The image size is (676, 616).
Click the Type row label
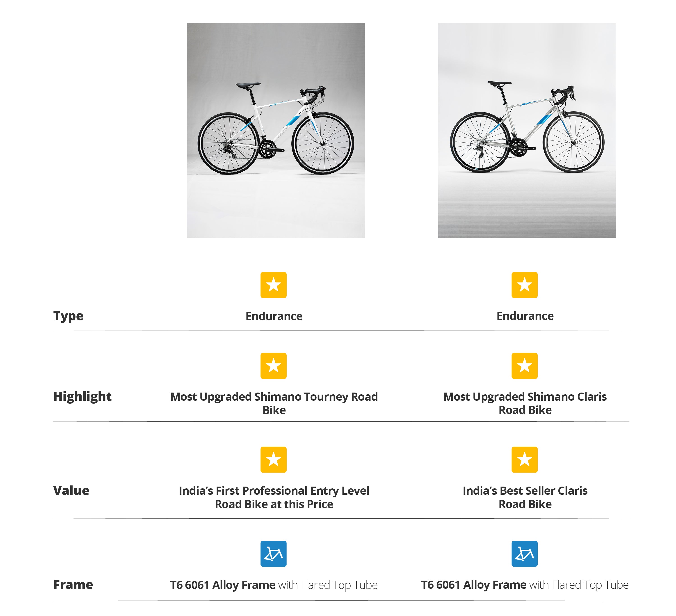tap(68, 316)
